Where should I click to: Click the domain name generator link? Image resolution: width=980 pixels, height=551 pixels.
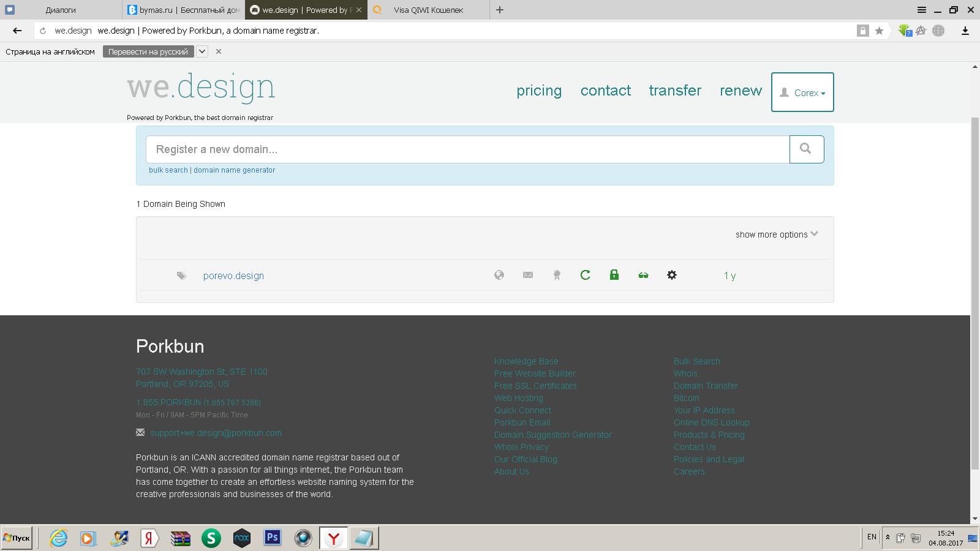click(235, 170)
